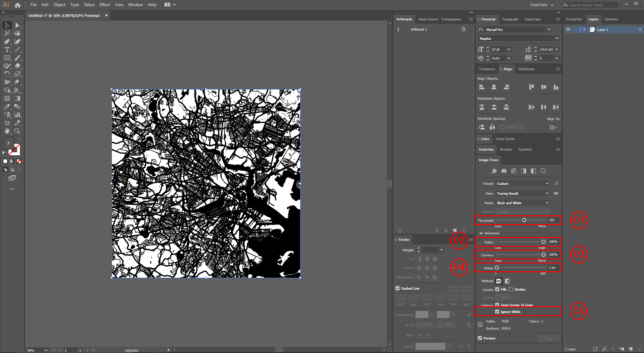Viewport: 644px width, 353px height.
Task: Click the Trace button
Action: [x=549, y=338]
